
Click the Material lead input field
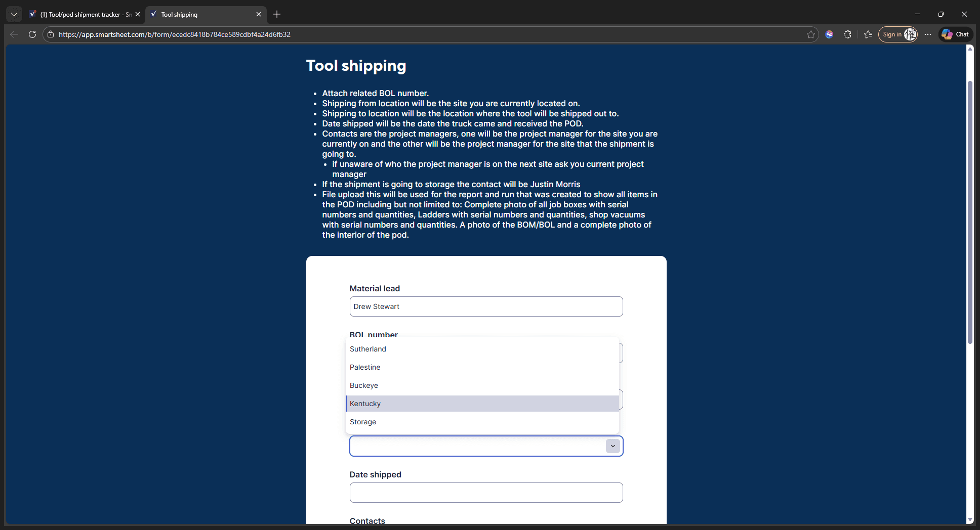point(486,306)
